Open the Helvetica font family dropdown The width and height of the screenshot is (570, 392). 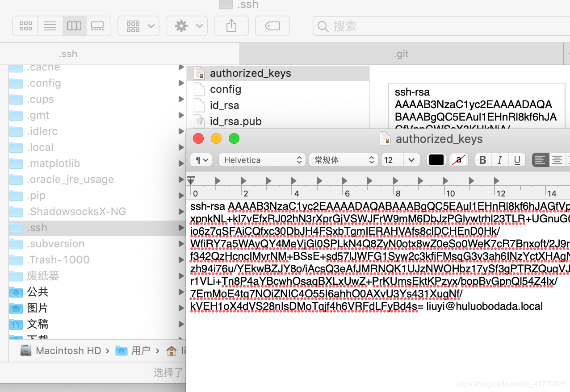(262, 160)
